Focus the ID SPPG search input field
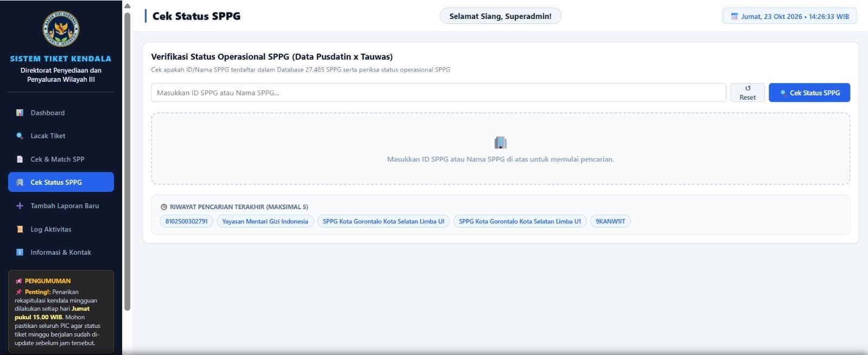Image resolution: width=868 pixels, height=355 pixels. (438, 93)
